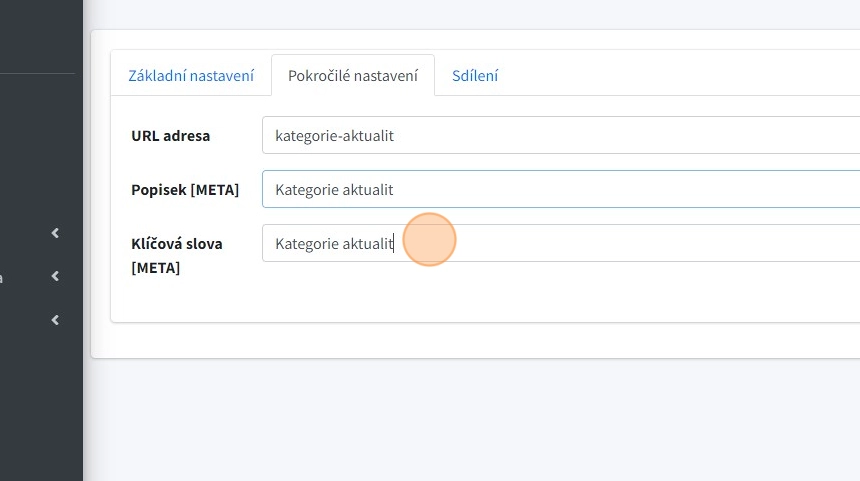Expand the middle sidebar chevron arrow
Screen dimensions: 860x481
click(55, 276)
